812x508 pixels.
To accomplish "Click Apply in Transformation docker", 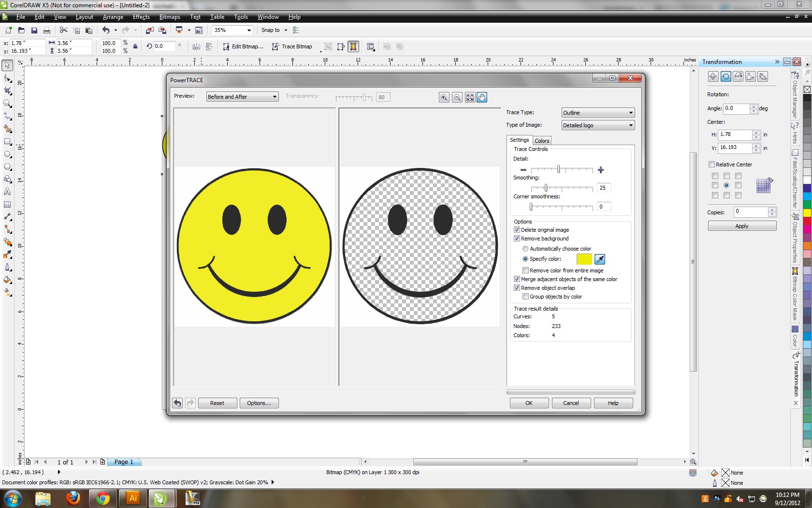I will [x=742, y=226].
